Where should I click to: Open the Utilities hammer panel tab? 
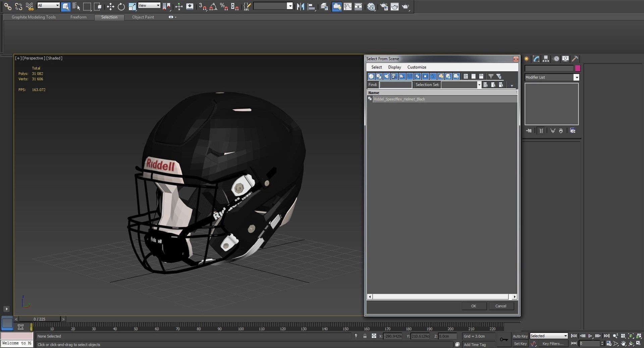(575, 59)
